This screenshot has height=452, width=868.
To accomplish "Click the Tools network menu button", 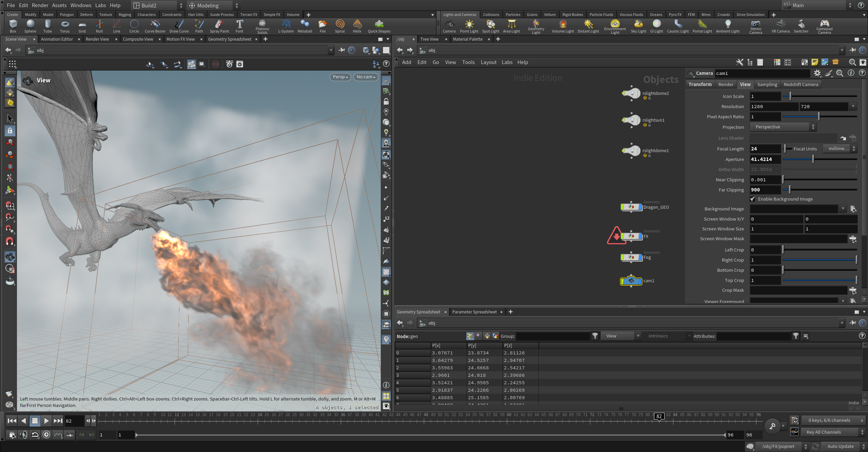I will click(x=468, y=62).
